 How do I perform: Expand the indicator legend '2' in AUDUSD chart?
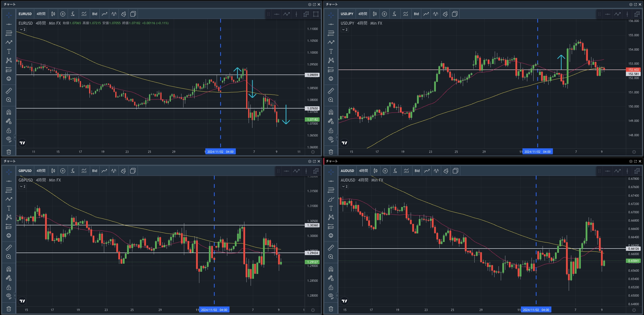tap(345, 186)
